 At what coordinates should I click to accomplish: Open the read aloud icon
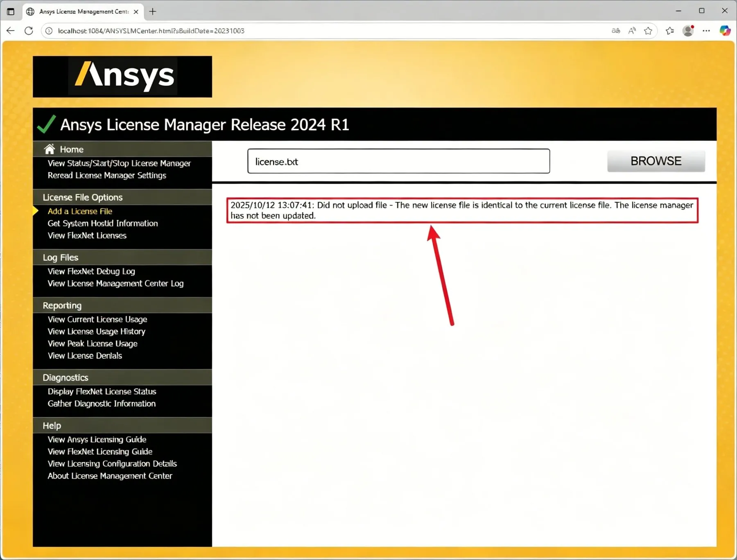[x=632, y=31]
